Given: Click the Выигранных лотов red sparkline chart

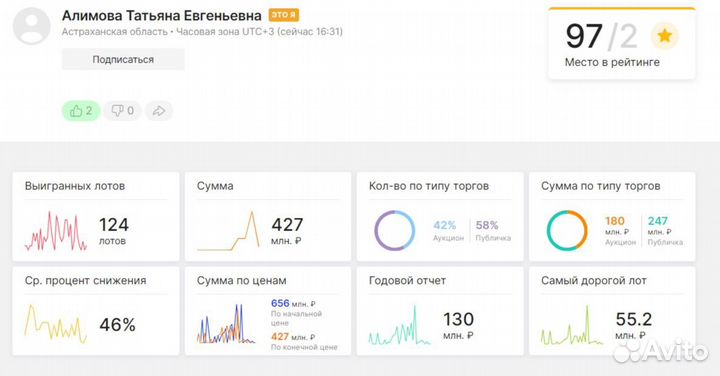Looking at the screenshot, I should pyautogui.click(x=56, y=231).
